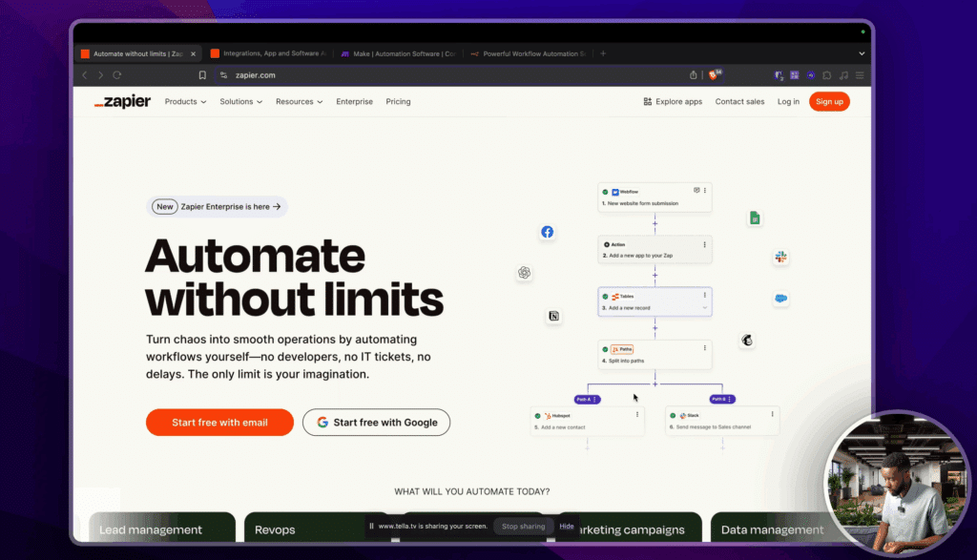Click the Facebook app icon
The width and height of the screenshot is (977, 560).
click(x=547, y=232)
